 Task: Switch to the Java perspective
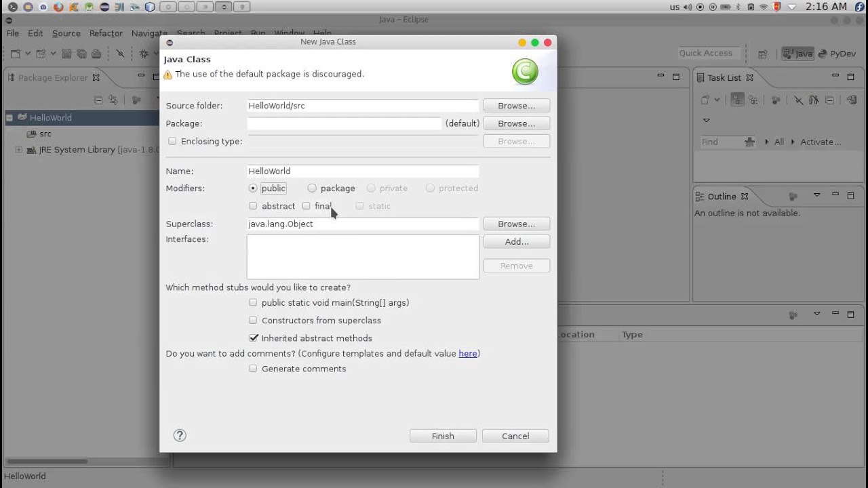797,54
